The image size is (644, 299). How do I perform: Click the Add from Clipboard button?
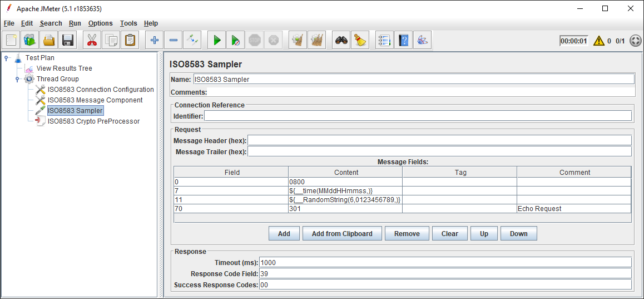pos(342,234)
